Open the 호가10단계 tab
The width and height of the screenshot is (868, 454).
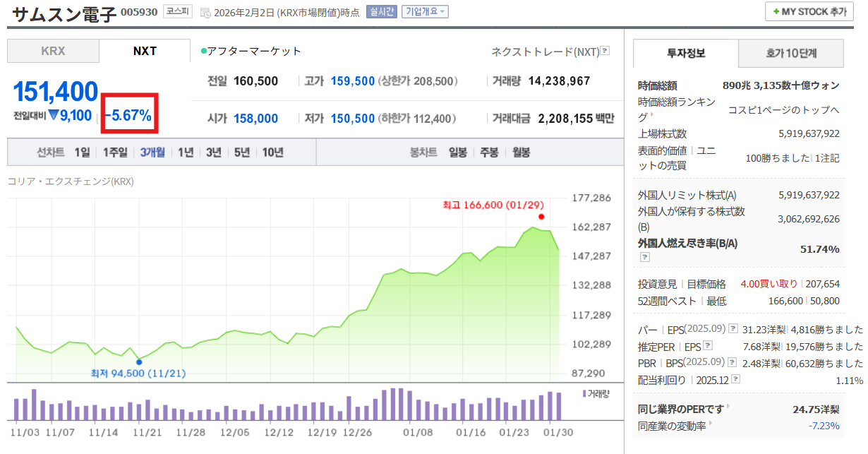790,53
